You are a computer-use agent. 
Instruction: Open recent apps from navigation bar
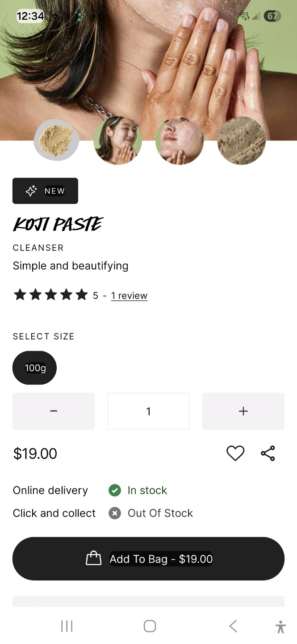pyautogui.click(x=67, y=626)
